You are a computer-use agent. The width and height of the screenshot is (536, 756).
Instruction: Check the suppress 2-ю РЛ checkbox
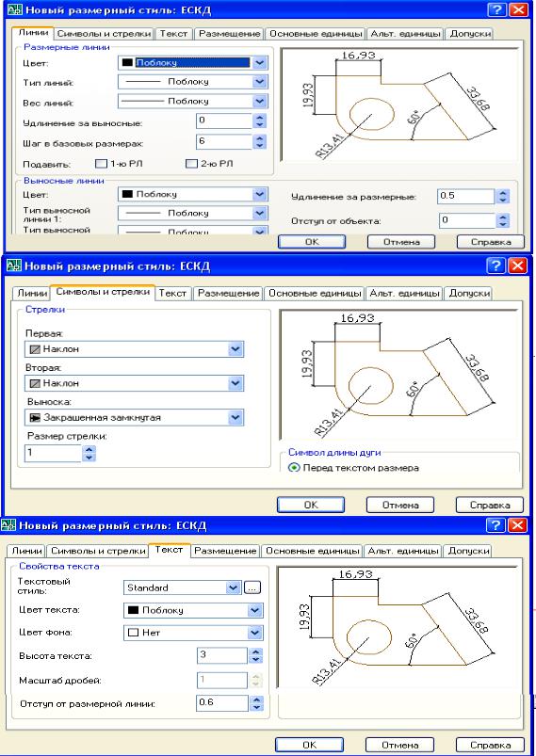(191, 164)
